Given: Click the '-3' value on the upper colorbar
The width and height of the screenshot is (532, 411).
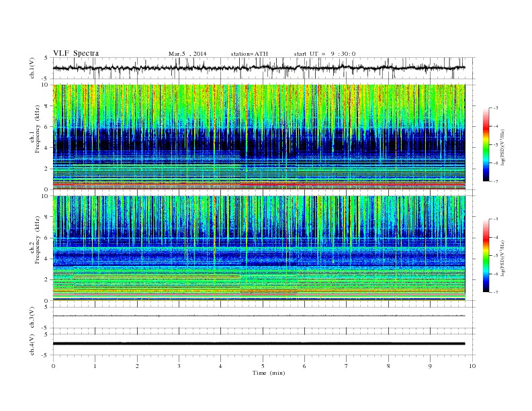Looking at the screenshot, I should pyautogui.click(x=495, y=108).
